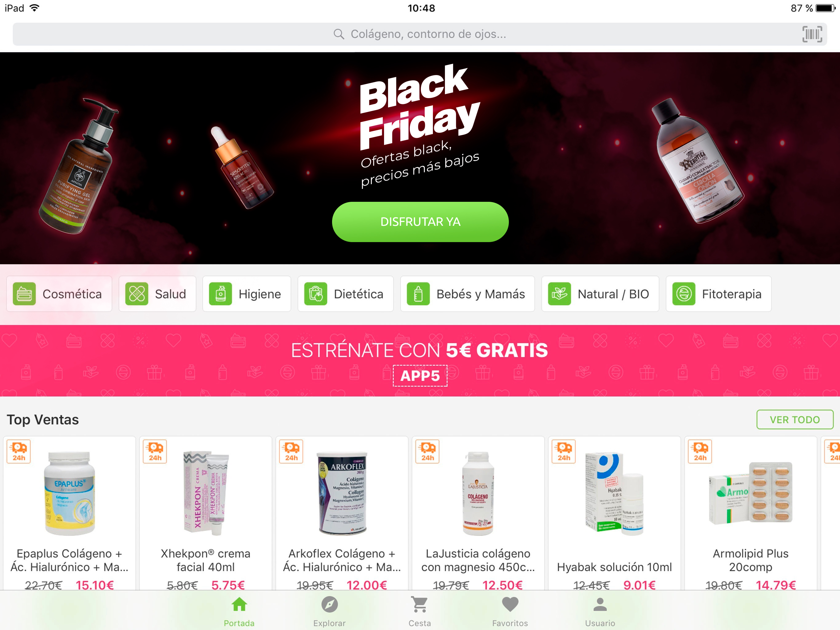Click VER TODO for Top Ventas
The height and width of the screenshot is (630, 840).
[x=794, y=420]
